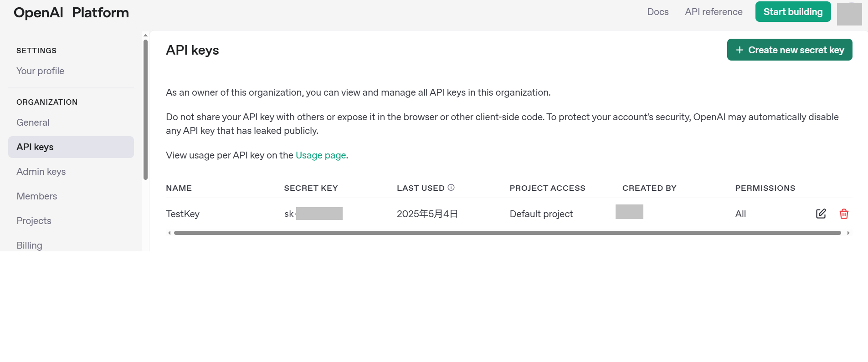The width and height of the screenshot is (868, 362).
Task: Click the sidebar vertical scrollbar
Action: pos(145,109)
